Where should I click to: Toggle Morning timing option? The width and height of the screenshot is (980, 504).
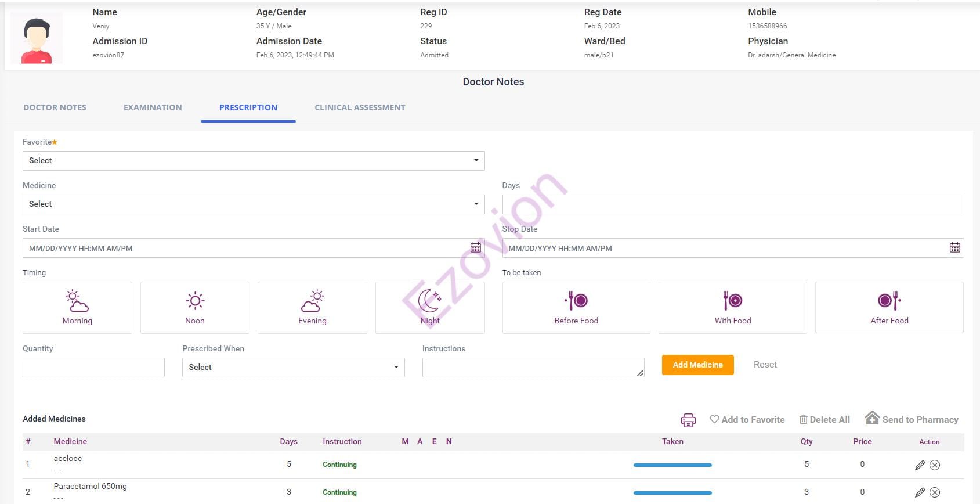[77, 308]
